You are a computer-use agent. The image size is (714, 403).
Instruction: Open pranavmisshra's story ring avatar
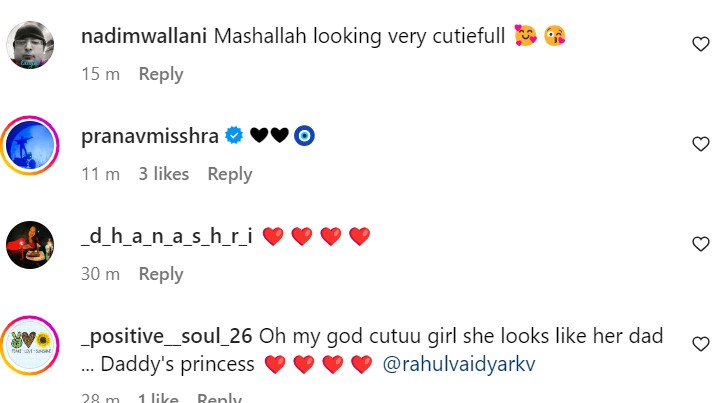(30, 145)
